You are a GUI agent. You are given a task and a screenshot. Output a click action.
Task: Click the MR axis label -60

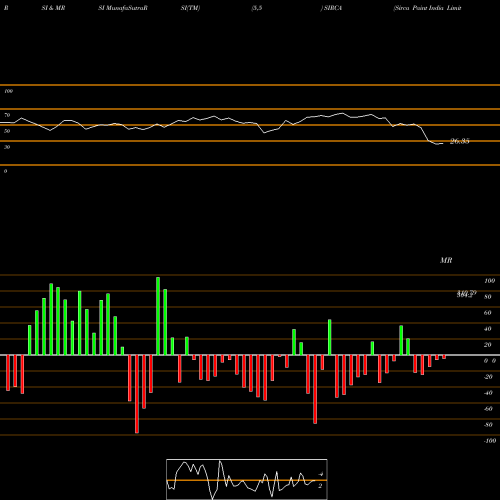(488, 409)
